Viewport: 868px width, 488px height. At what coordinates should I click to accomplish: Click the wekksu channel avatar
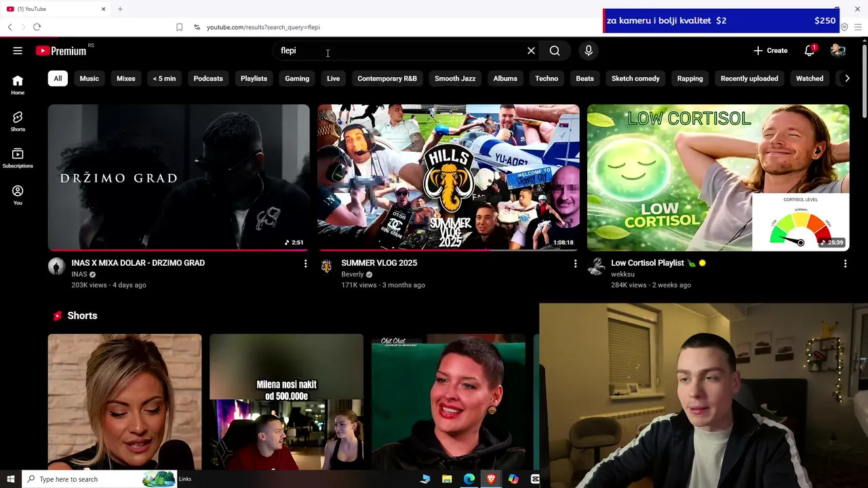click(596, 266)
